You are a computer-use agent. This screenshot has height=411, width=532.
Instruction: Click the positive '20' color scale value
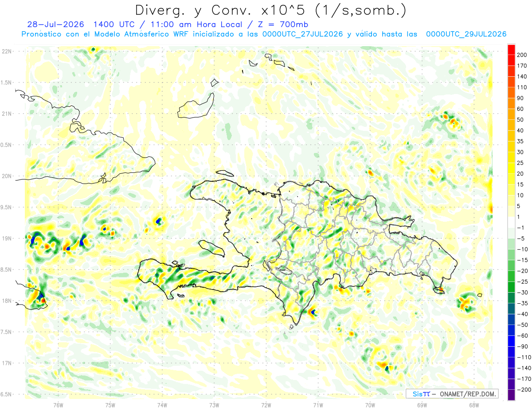coord(520,174)
